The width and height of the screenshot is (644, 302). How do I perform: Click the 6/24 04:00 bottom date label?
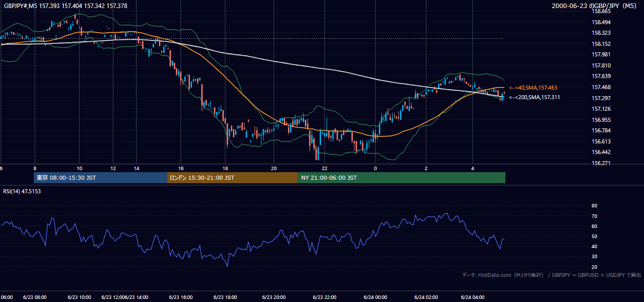pyautogui.click(x=473, y=297)
